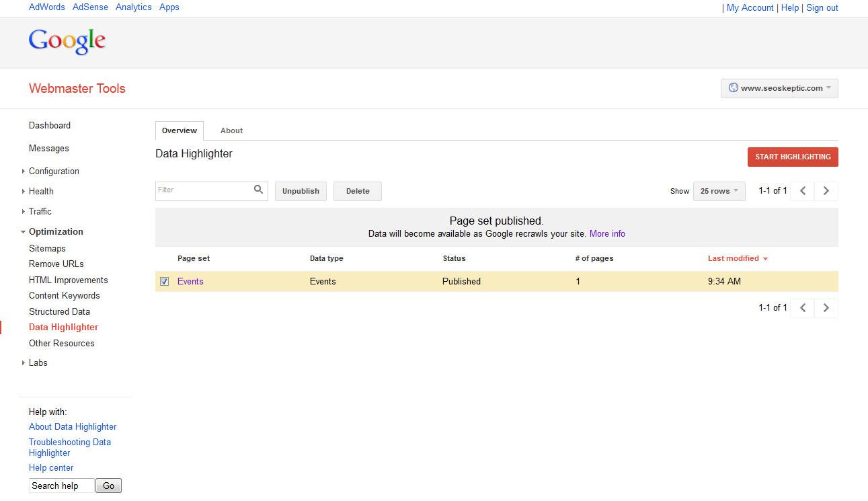Open Messages in the sidebar

49,149
